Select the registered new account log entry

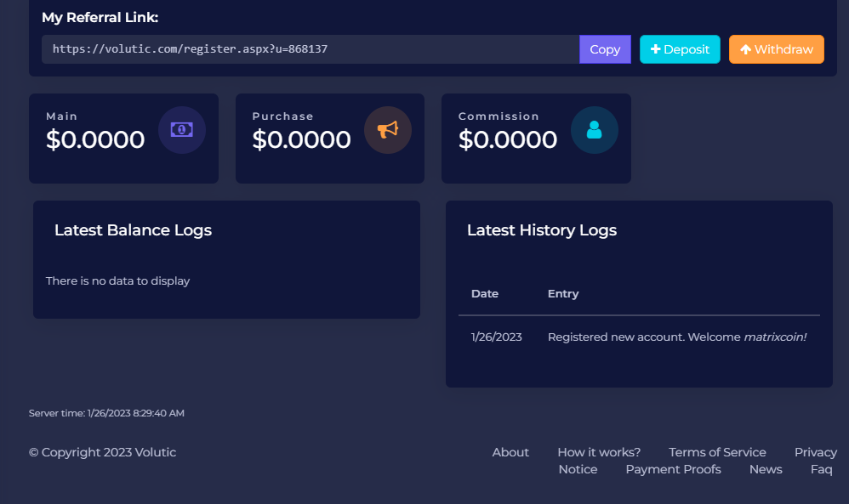coord(676,337)
